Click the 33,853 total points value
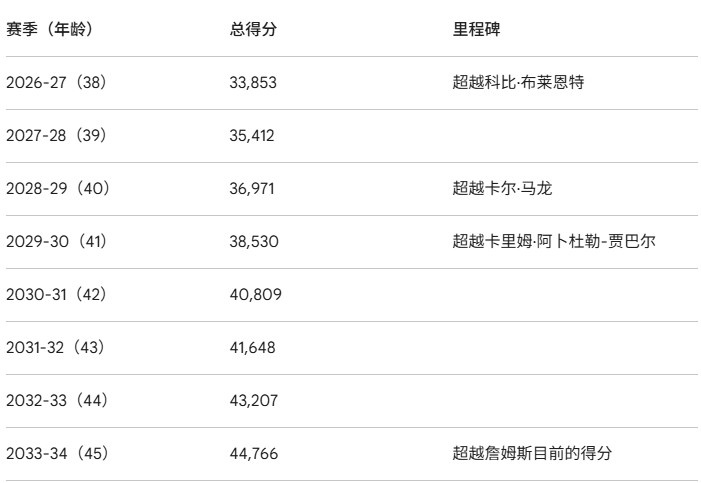 pyautogui.click(x=253, y=82)
